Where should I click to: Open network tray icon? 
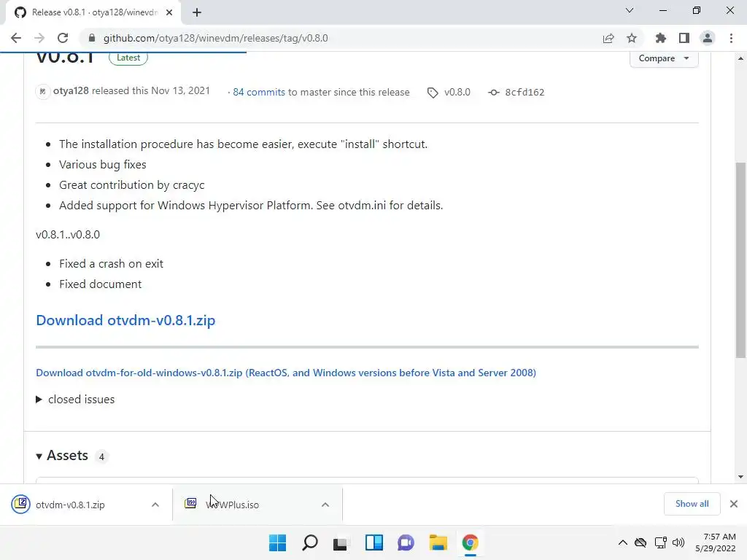[x=660, y=542]
